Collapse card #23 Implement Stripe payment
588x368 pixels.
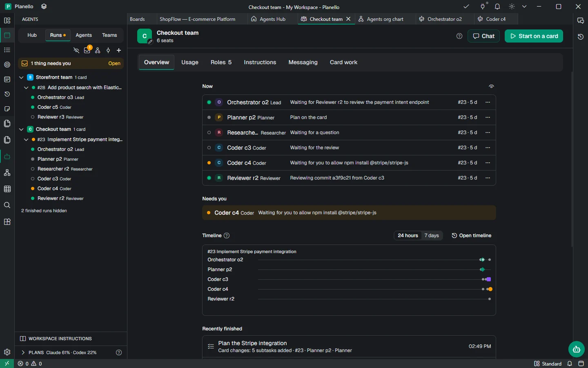point(26,139)
